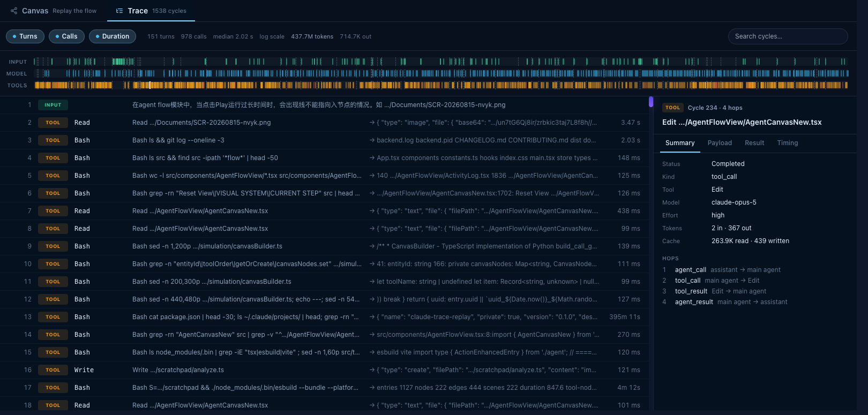Select row 8 Read AgentCanvasNew.tsx

(324, 229)
